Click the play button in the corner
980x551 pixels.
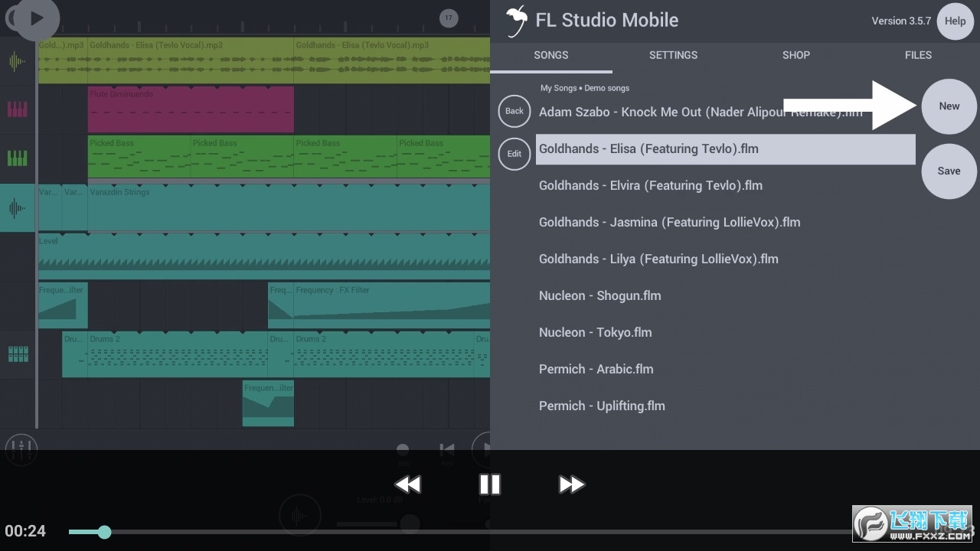pos(36,18)
